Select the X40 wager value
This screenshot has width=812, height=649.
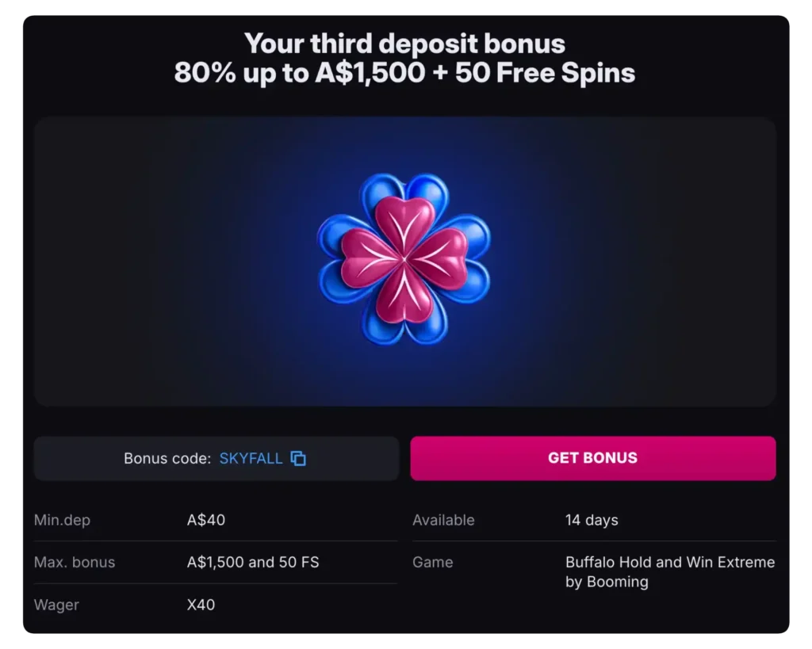point(201,605)
